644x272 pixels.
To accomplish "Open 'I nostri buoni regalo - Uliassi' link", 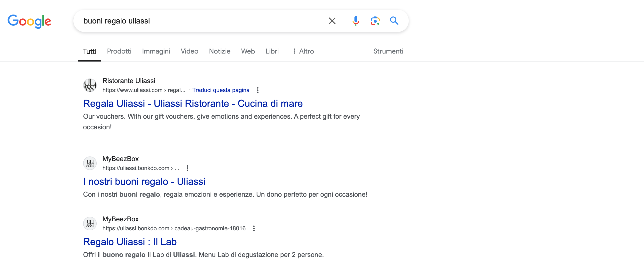I will [144, 181].
